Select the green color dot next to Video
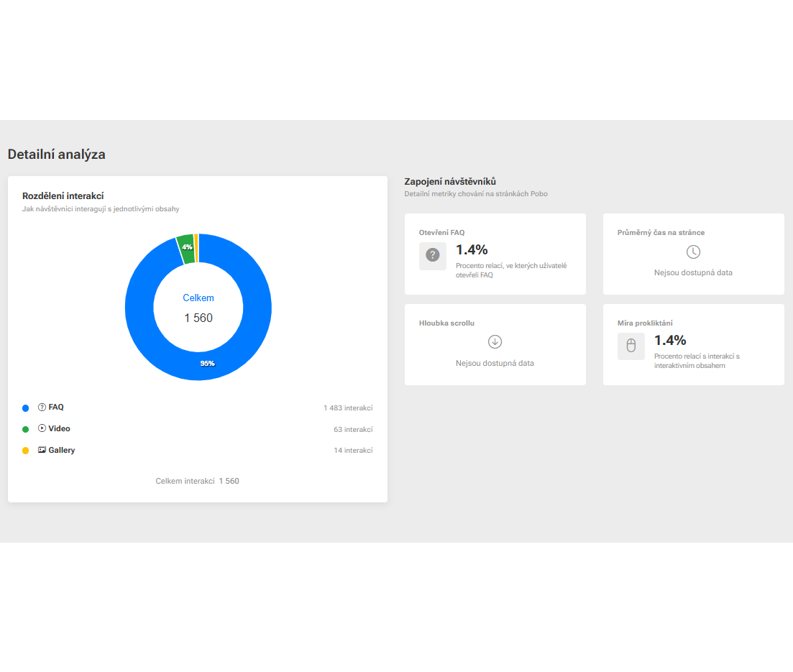Screen dimensions: 793x672 point(26,428)
